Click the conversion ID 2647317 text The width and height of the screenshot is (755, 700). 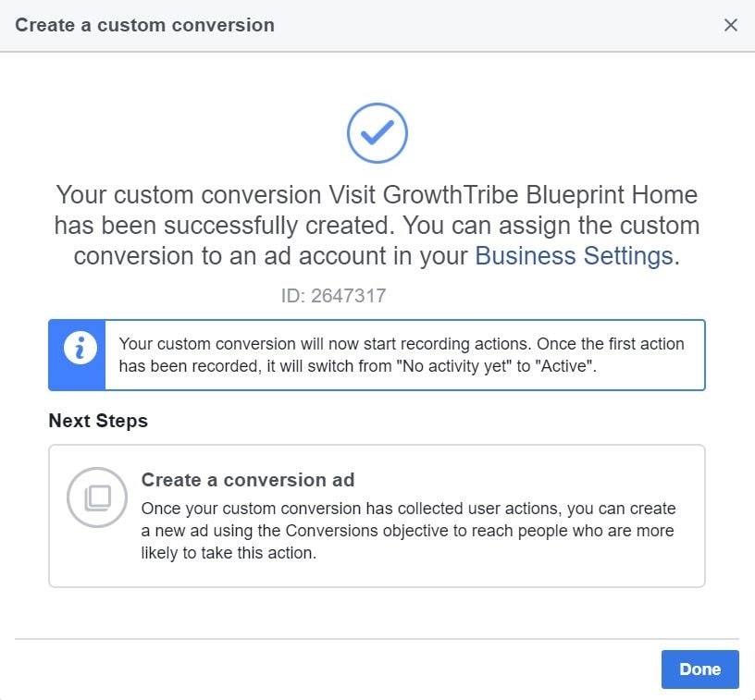333,295
